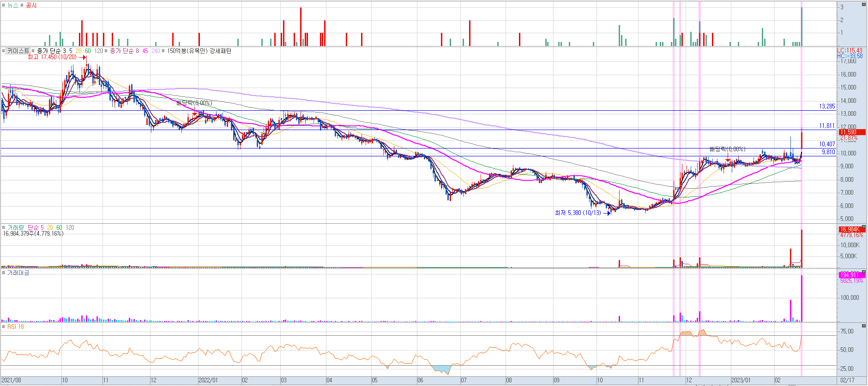
Task: Click the 75.00 level on the RSI scale
Action: [x=847, y=331]
